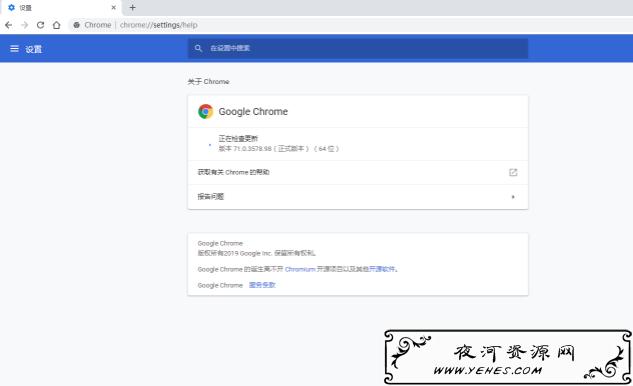
Task: Open the 服务条款 link
Action: tap(262, 285)
